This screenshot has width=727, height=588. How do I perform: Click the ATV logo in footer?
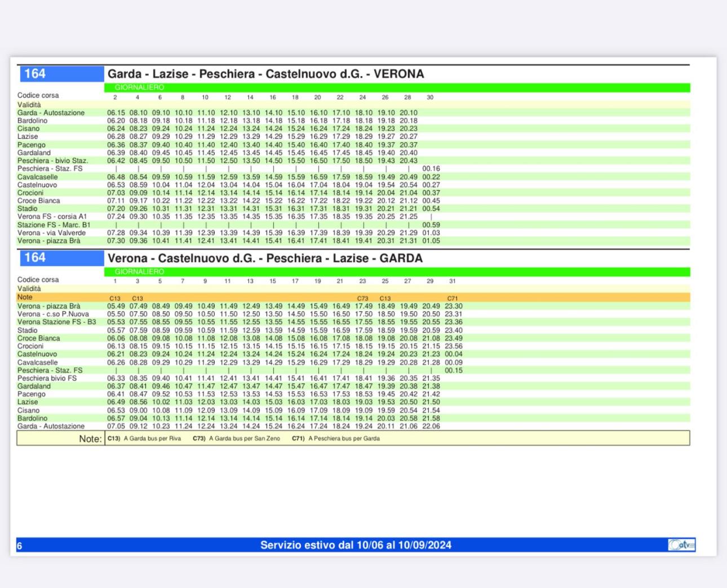[x=681, y=545]
